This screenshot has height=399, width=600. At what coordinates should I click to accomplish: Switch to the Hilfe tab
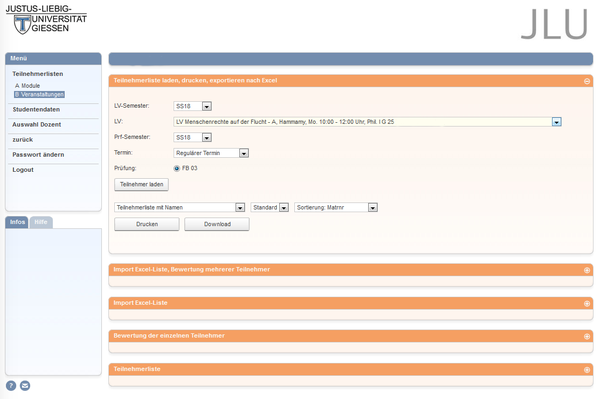[x=41, y=222]
